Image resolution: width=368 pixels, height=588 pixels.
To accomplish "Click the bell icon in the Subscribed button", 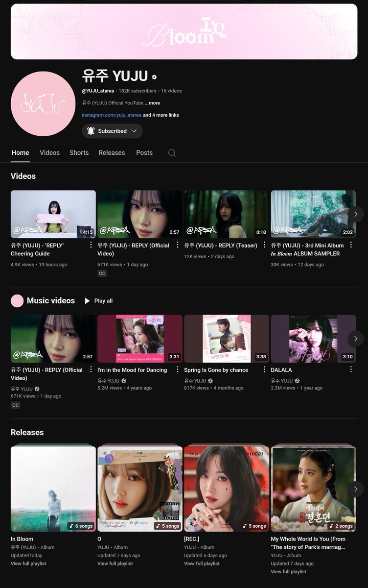I will pos(91,131).
